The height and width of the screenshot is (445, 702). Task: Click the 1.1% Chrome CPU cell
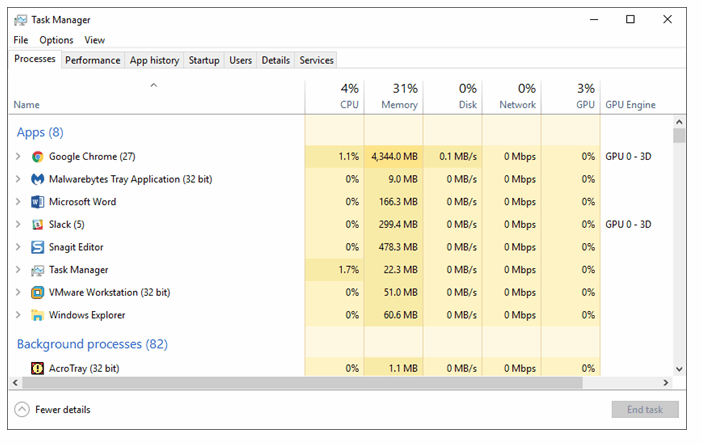pyautogui.click(x=334, y=157)
